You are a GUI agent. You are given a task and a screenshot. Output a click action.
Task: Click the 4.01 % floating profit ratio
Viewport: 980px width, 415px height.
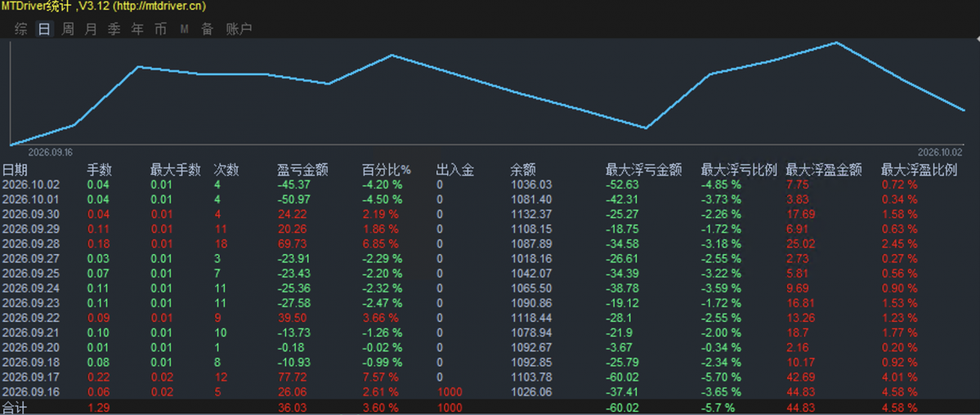pos(899,377)
